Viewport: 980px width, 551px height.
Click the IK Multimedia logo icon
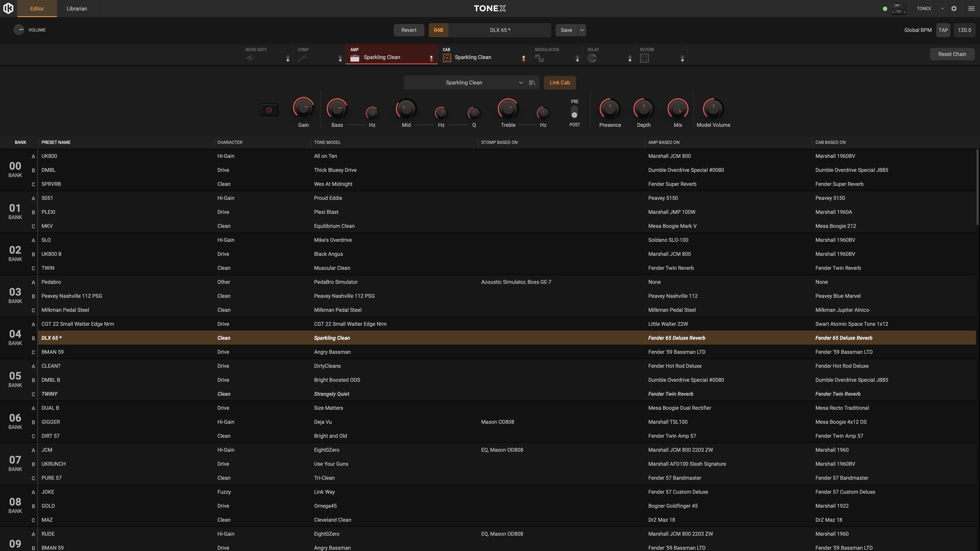tap(8, 8)
